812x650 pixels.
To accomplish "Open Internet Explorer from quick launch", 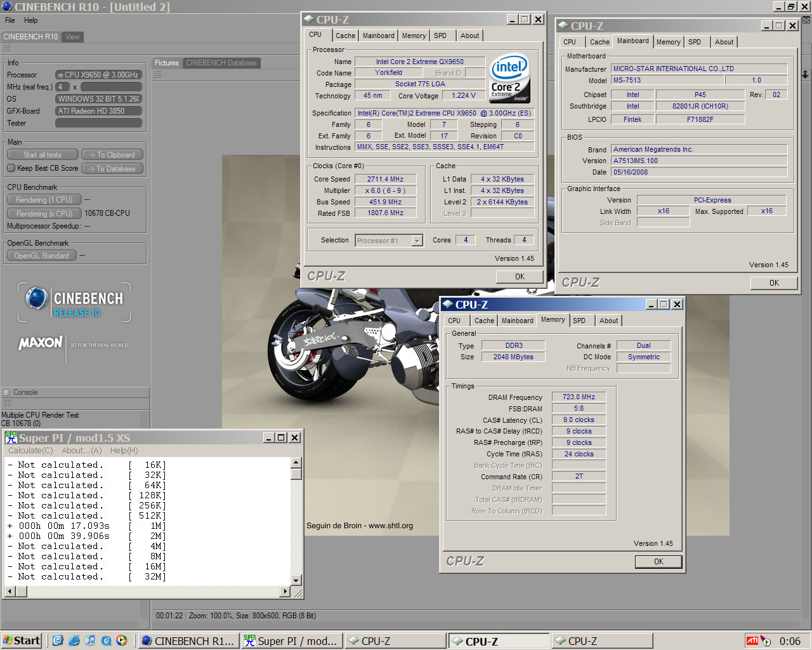I will pos(74,640).
